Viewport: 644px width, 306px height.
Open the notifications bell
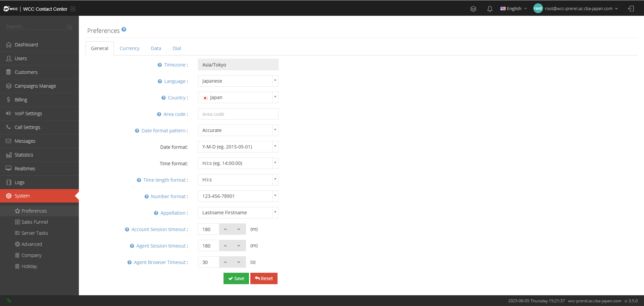(x=490, y=9)
